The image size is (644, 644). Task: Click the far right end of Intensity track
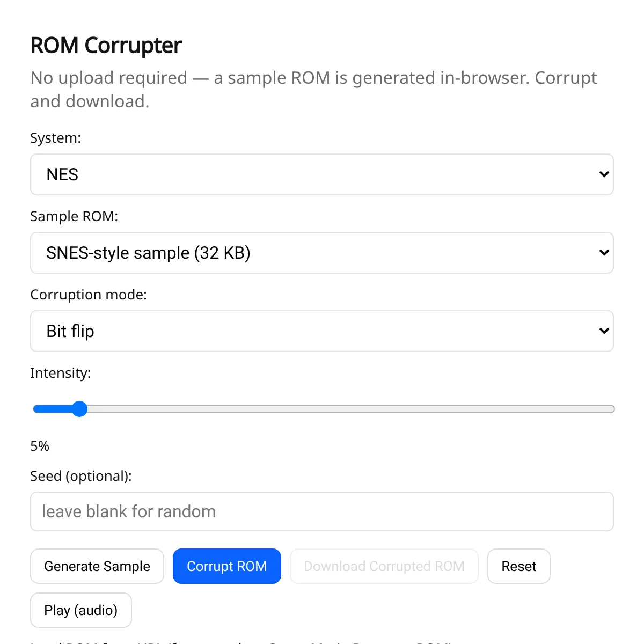(611, 409)
